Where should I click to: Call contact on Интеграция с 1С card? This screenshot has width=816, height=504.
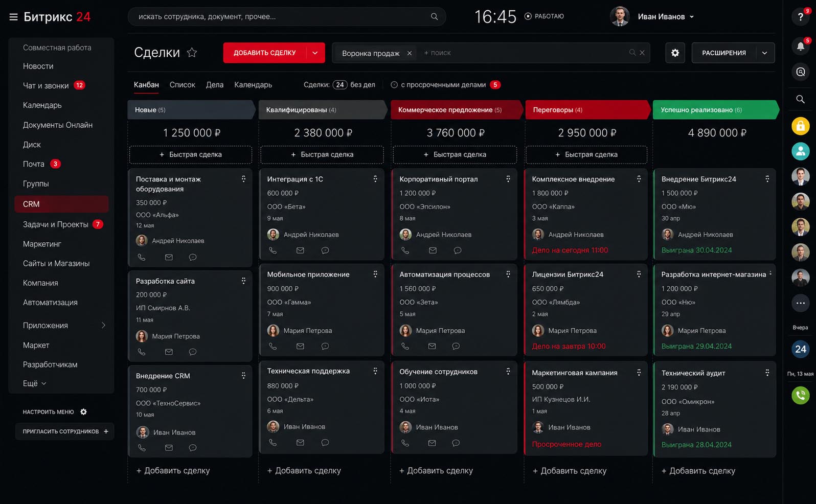coord(273,250)
